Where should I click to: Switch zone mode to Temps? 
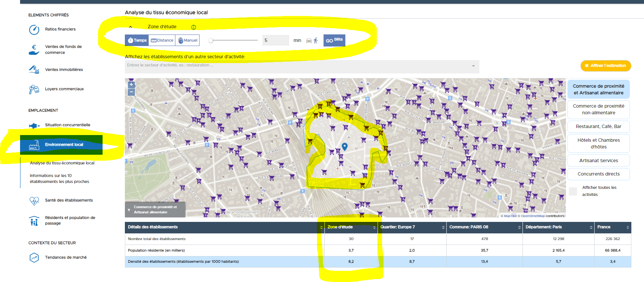[137, 40]
